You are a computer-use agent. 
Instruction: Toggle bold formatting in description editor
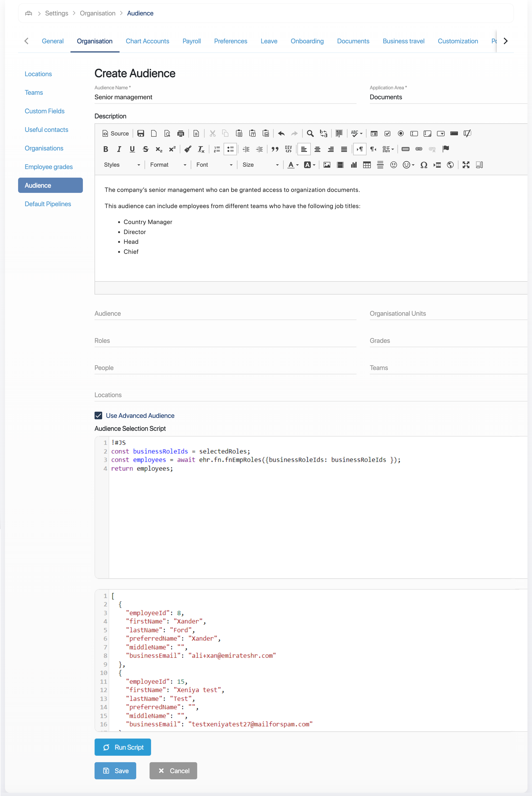tap(105, 149)
